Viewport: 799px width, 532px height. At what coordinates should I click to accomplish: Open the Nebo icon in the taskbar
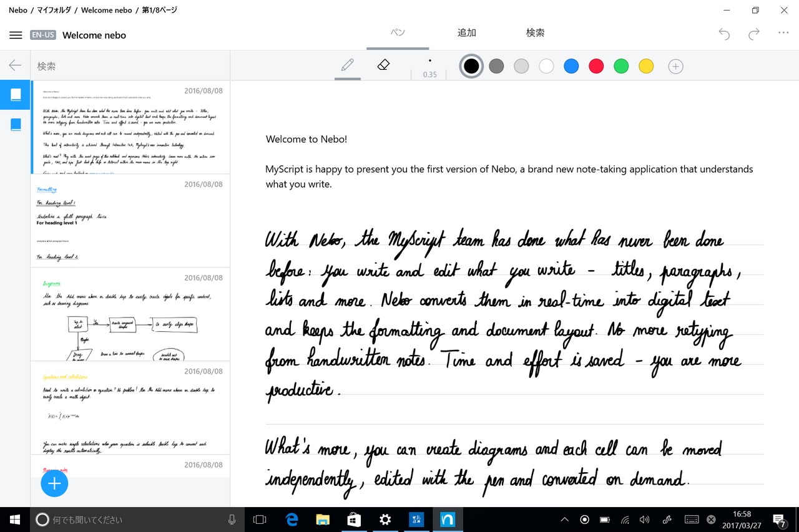pyautogui.click(x=447, y=519)
